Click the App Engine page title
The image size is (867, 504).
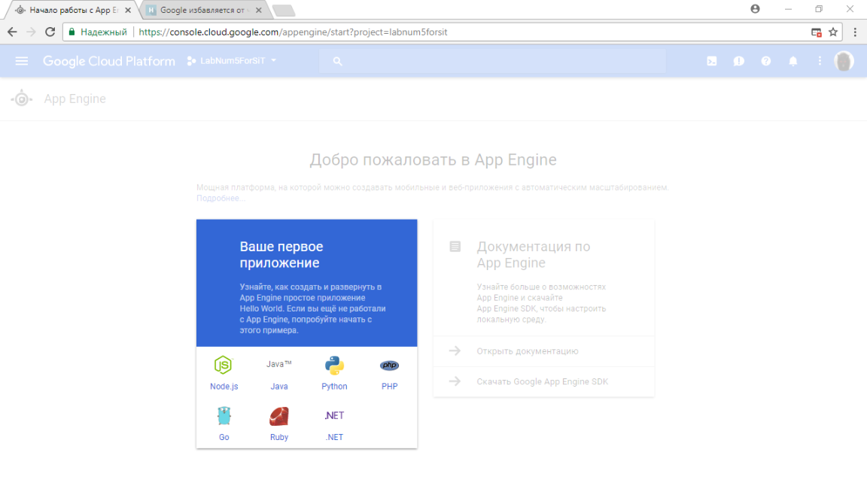pos(75,99)
